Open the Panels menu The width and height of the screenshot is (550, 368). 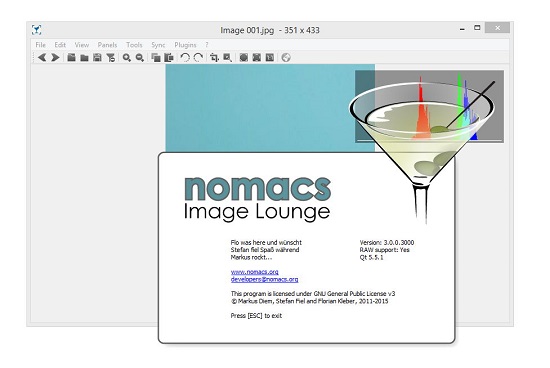tap(107, 45)
